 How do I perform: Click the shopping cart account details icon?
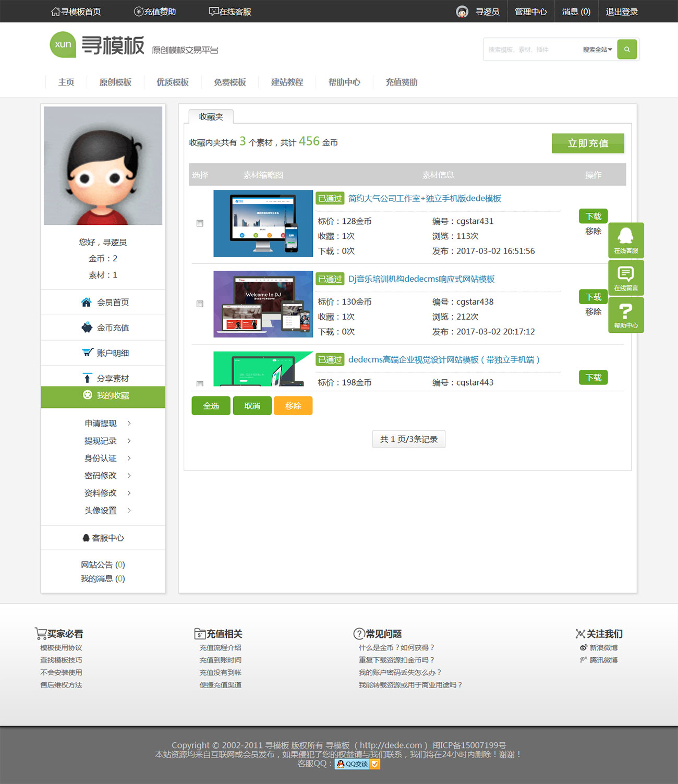click(x=87, y=353)
